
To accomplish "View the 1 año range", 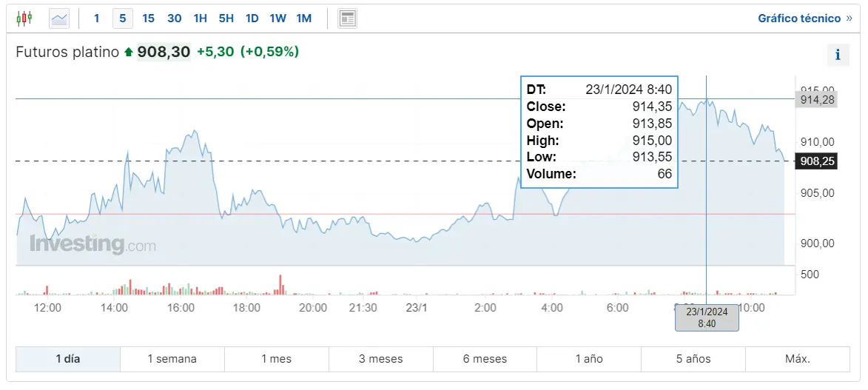I will tap(589, 359).
